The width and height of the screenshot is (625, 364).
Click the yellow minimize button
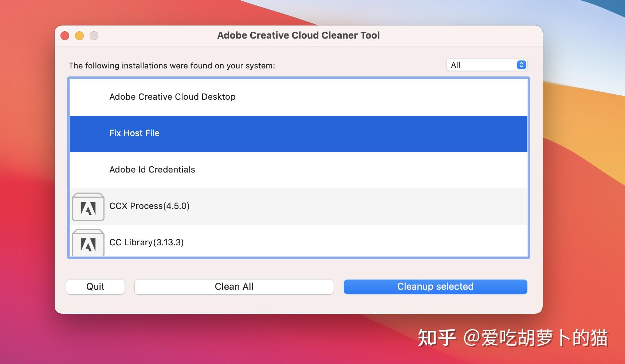click(79, 36)
